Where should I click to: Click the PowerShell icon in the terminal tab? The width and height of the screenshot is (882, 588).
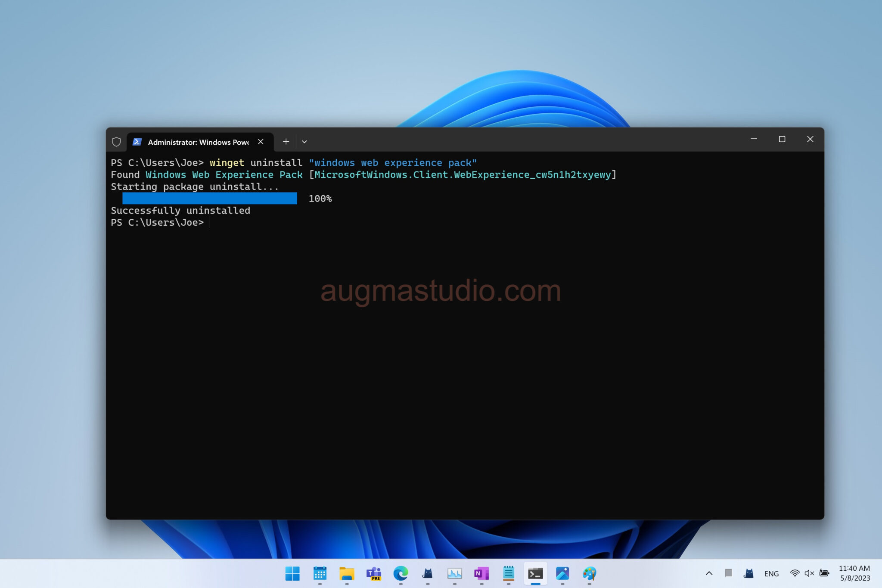tap(136, 141)
